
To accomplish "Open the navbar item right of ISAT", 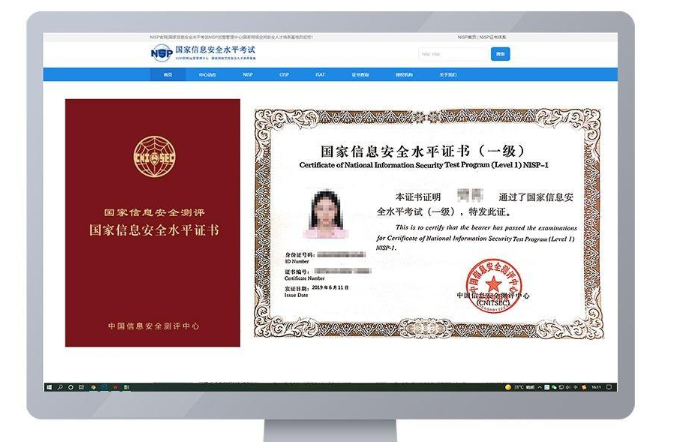I will 360,75.
